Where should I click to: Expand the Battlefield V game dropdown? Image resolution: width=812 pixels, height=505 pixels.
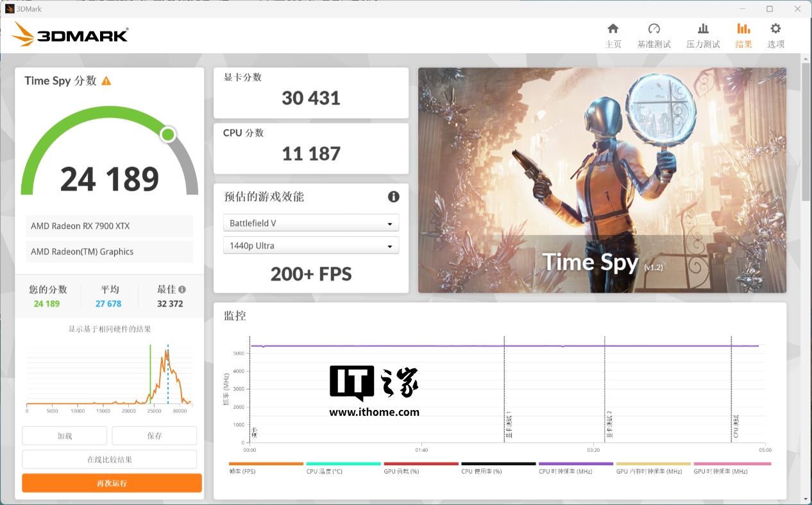click(311, 223)
